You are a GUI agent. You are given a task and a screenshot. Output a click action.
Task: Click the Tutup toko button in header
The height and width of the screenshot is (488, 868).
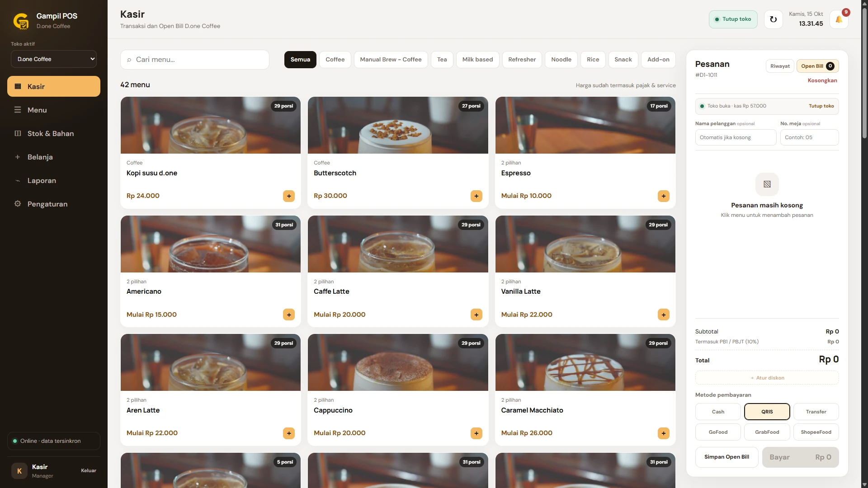(733, 19)
